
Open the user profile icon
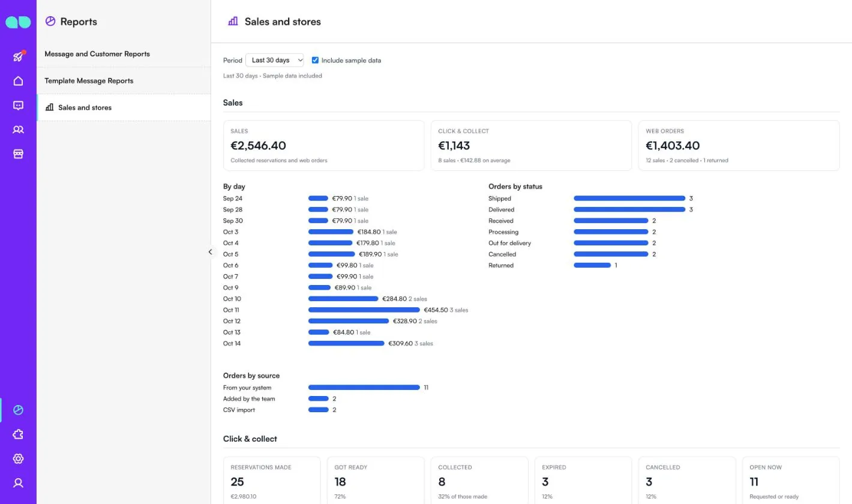[x=18, y=483]
